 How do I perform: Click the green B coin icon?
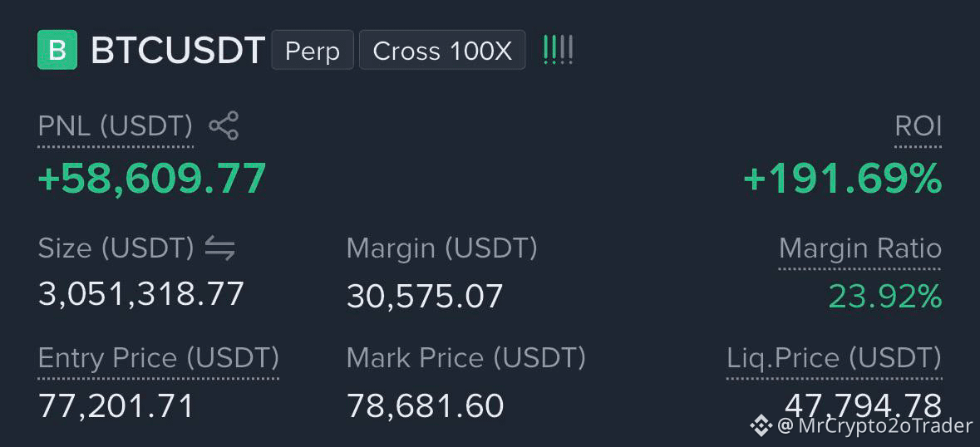[57, 50]
